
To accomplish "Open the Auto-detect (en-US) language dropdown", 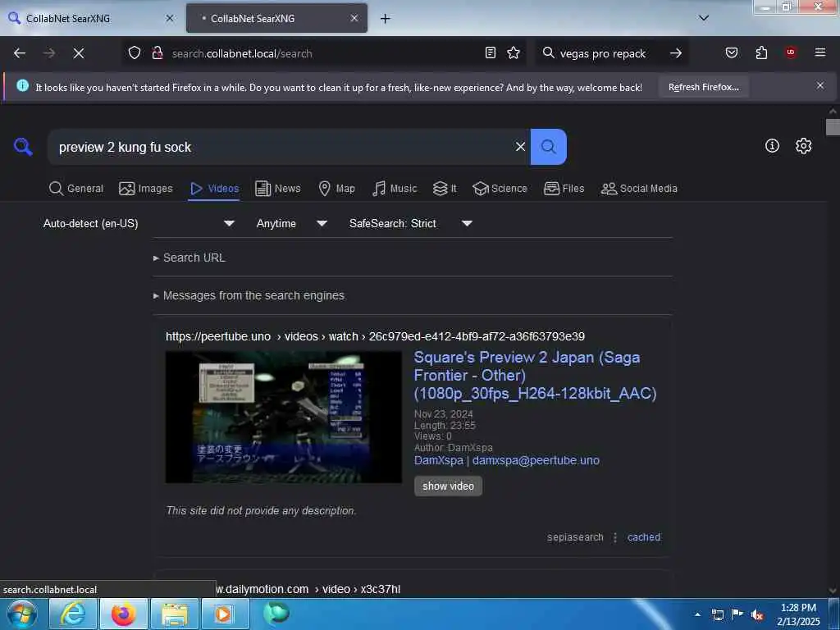I will (x=139, y=223).
